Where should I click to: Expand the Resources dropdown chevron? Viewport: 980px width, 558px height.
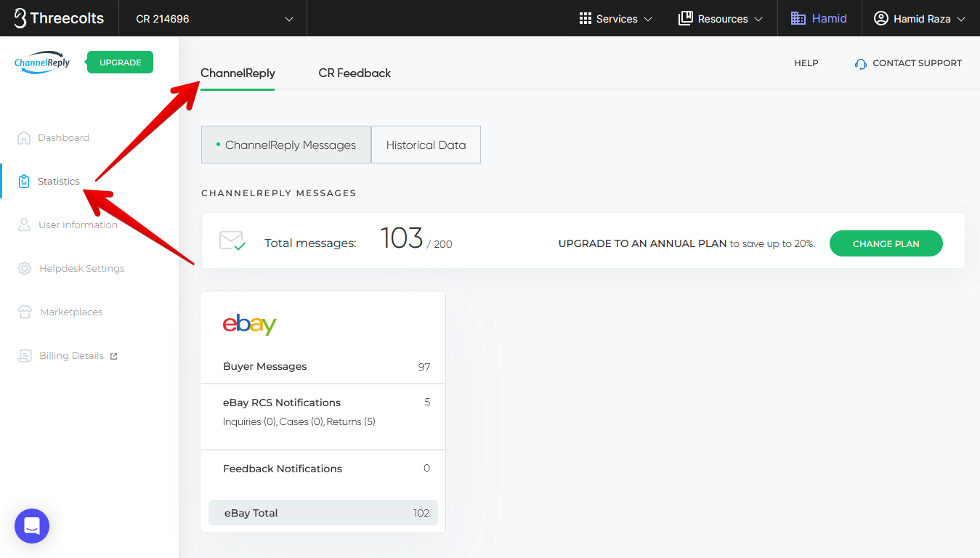(758, 19)
